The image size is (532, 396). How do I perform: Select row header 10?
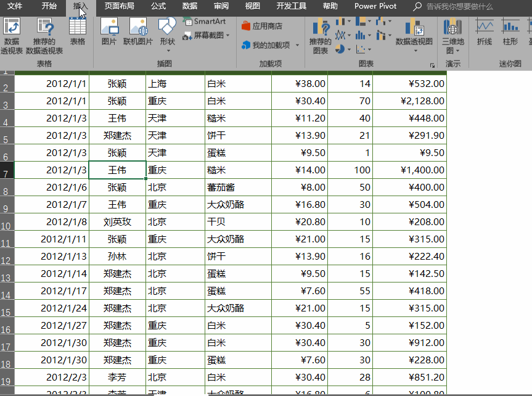[7, 222]
